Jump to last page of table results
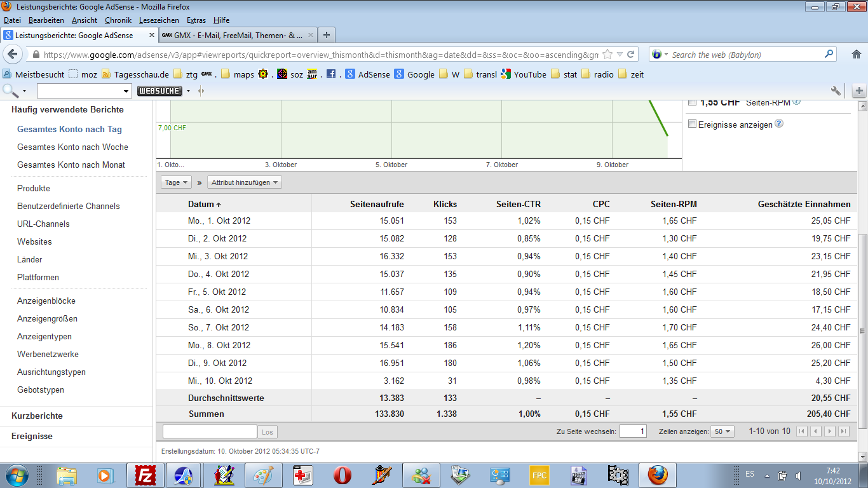Image resolution: width=868 pixels, height=488 pixels. coord(843,431)
